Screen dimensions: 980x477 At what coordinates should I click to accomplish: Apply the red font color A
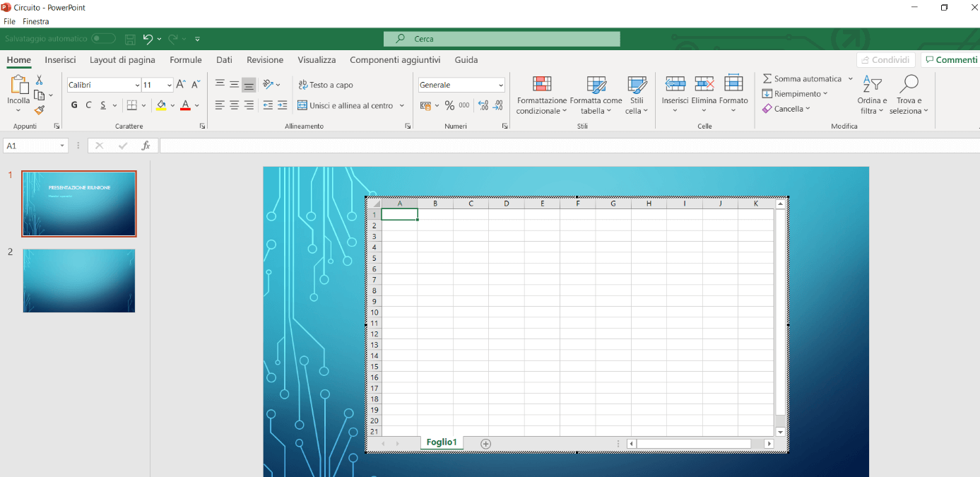pyautogui.click(x=185, y=105)
